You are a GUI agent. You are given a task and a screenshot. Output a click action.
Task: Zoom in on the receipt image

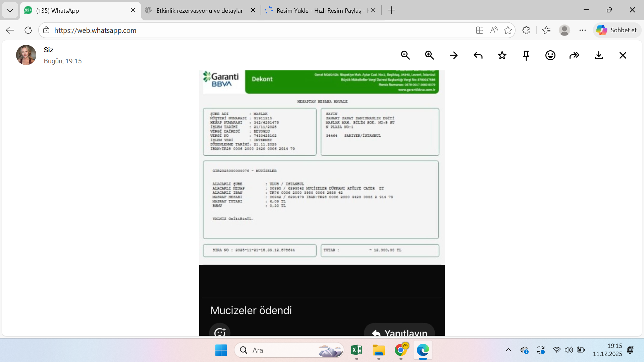(x=429, y=55)
